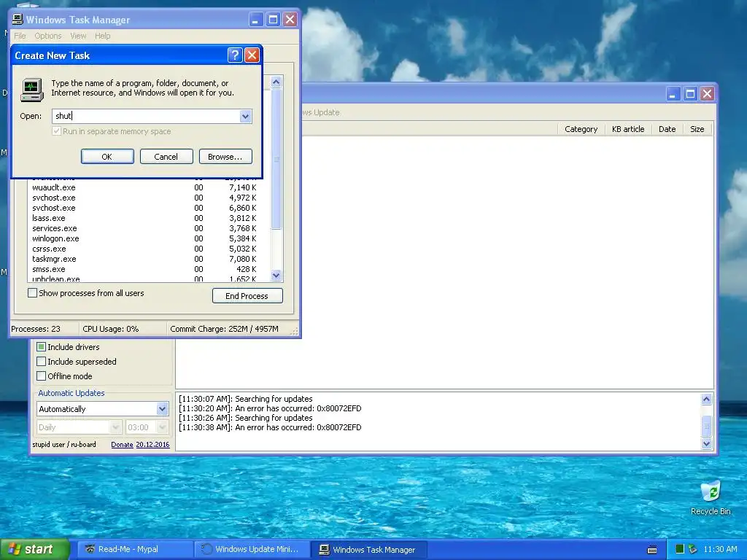The height and width of the screenshot is (560, 747).
Task: Select the wuauclt.exe process row
Action: click(x=149, y=187)
